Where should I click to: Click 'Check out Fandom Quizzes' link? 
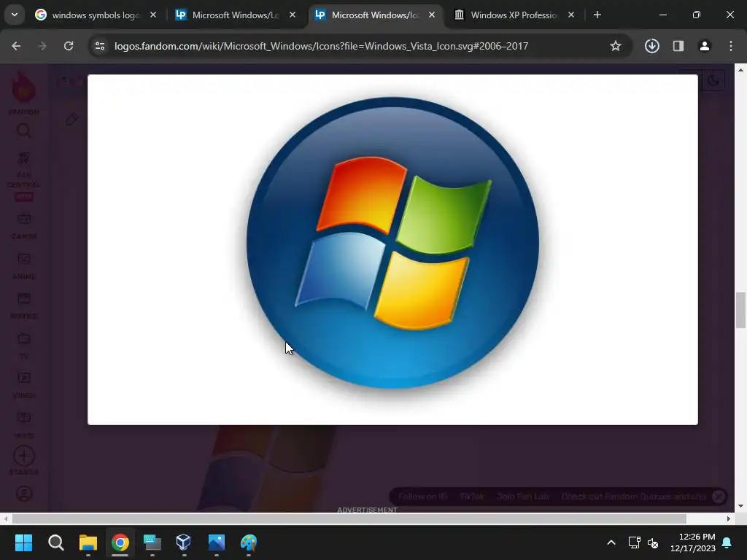[634, 496]
